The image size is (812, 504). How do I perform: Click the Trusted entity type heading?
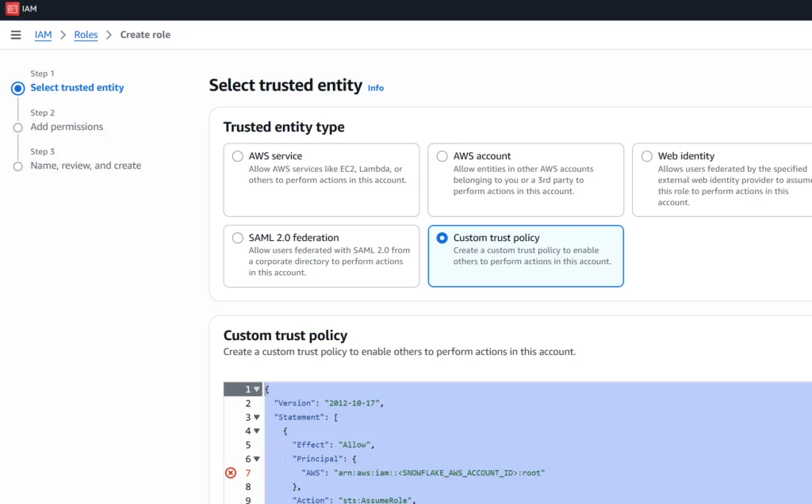(284, 128)
